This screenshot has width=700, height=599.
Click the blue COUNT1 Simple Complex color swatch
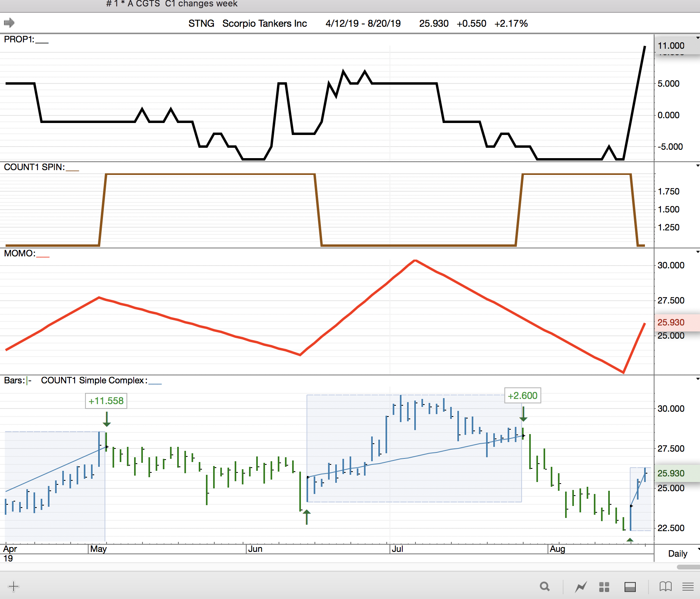coord(155,383)
